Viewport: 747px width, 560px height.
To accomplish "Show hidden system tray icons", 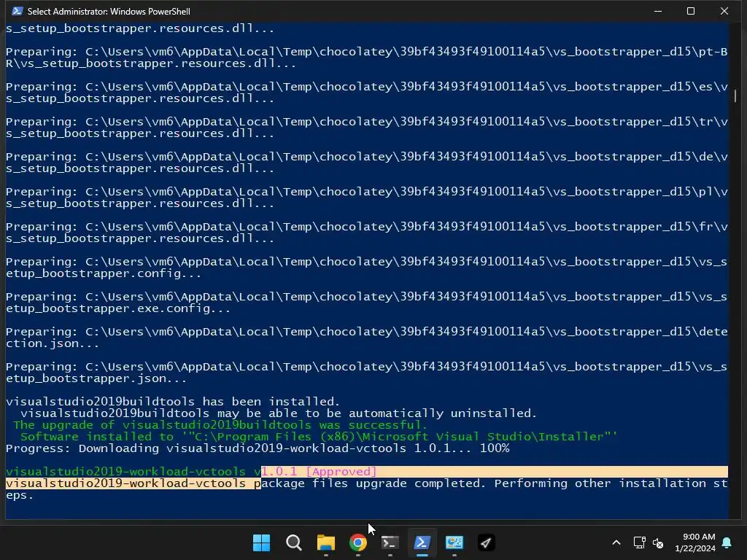I will (x=616, y=542).
